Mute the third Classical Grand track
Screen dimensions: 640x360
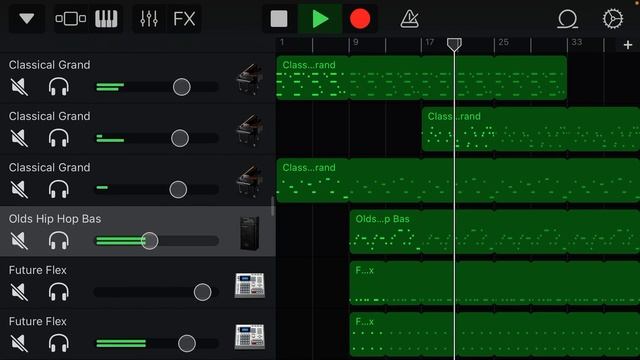pos(19,190)
